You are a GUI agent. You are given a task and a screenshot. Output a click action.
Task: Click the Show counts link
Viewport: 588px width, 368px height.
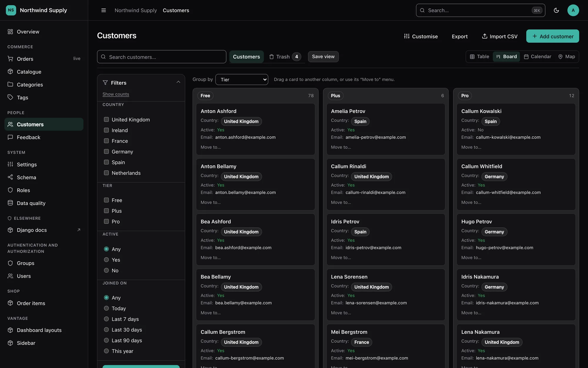tap(116, 94)
